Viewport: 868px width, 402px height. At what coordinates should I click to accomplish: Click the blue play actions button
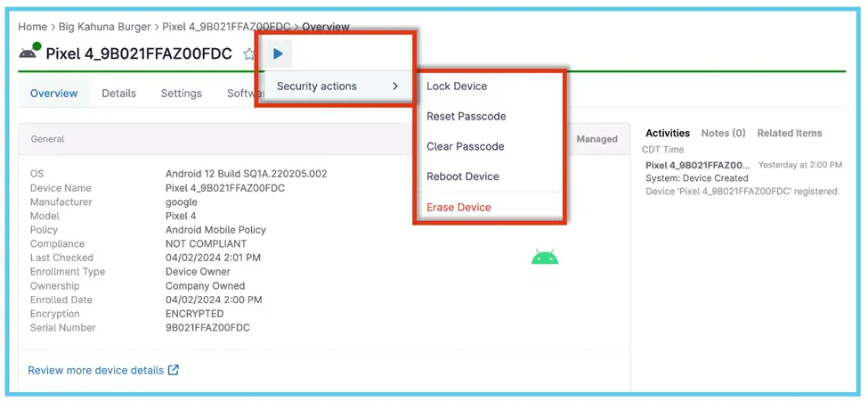(x=278, y=53)
